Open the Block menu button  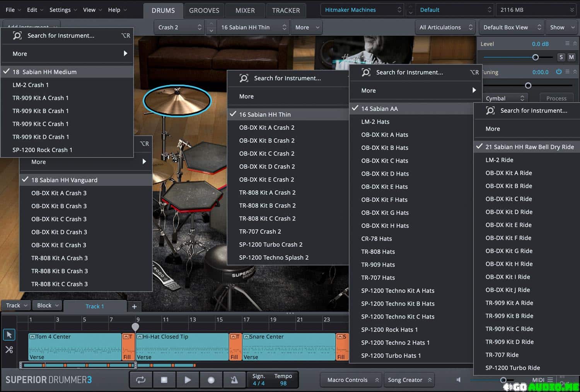pyautogui.click(x=48, y=305)
